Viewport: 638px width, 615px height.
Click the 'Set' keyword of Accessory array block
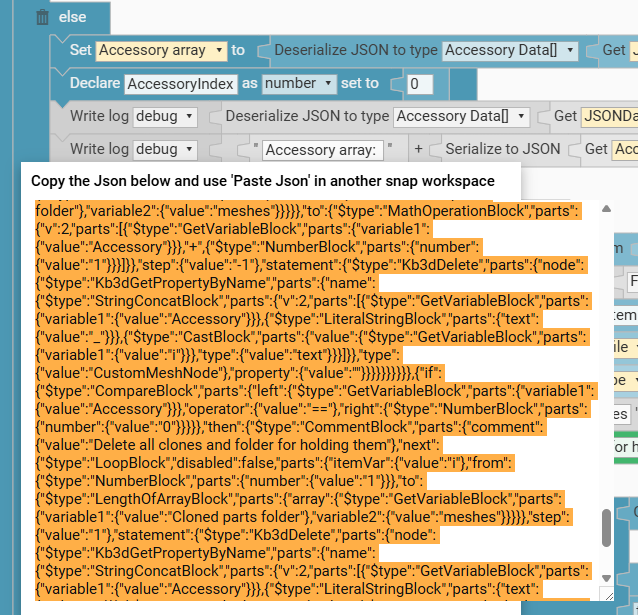point(81,50)
